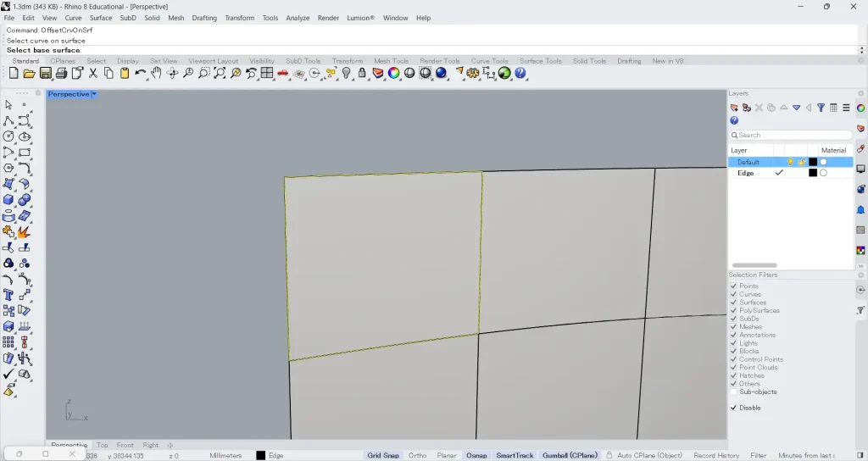The image size is (868, 461).
Task: Toggle Ortho in status bar
Action: (417, 455)
